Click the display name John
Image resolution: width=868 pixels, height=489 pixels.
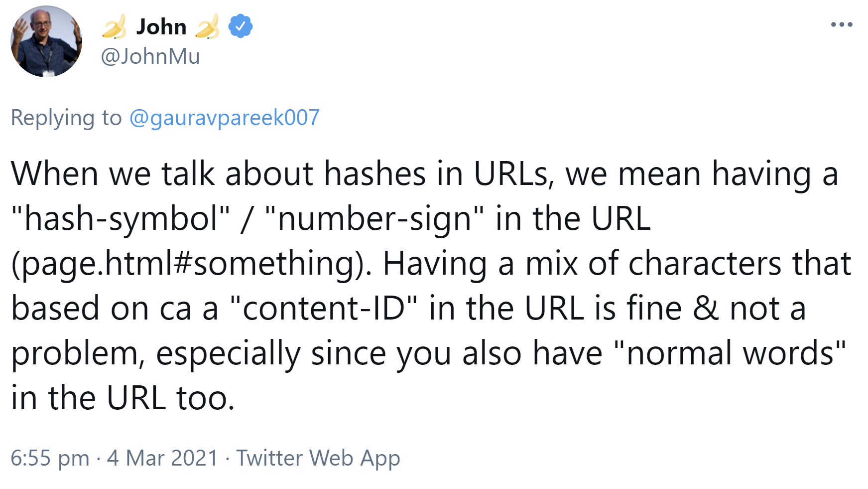point(161,26)
